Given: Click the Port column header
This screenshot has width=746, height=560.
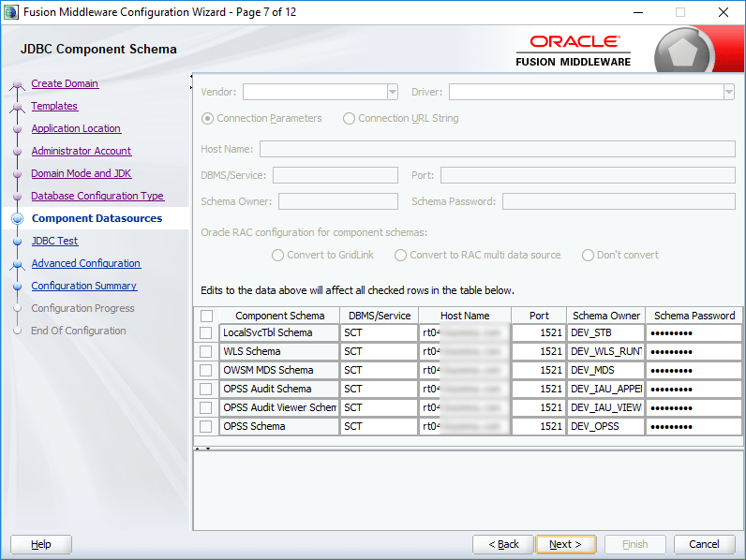Looking at the screenshot, I should pyautogui.click(x=539, y=317).
